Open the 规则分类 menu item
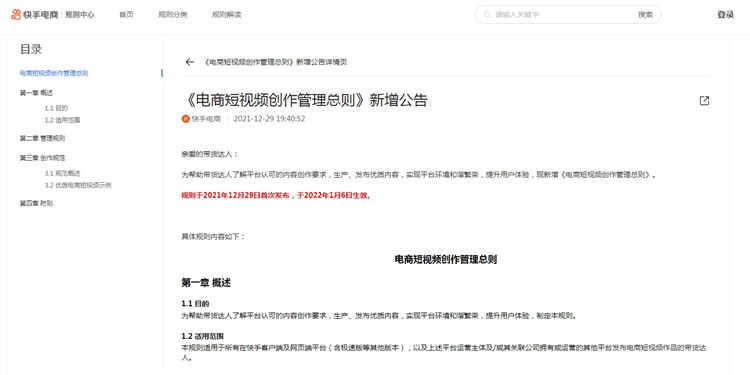Screen dimensions: 750x375 [173, 15]
